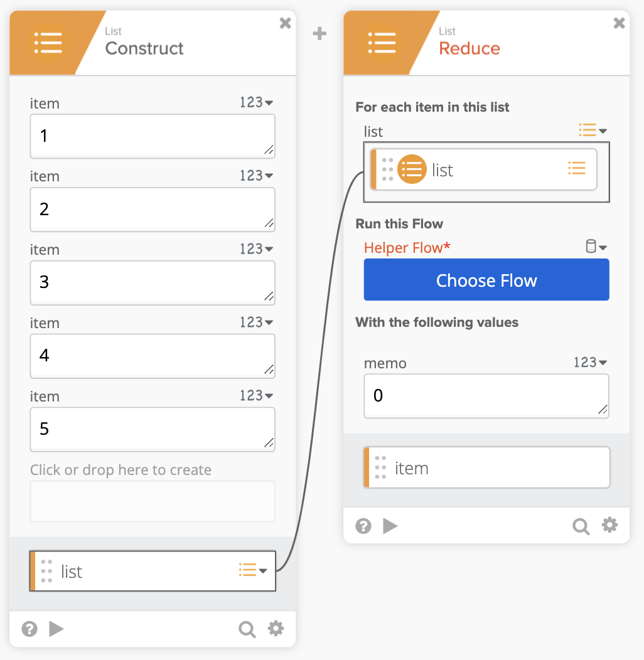Test the Reduce card with play icon
Image resolution: width=644 pixels, height=660 pixels.
[x=390, y=526]
